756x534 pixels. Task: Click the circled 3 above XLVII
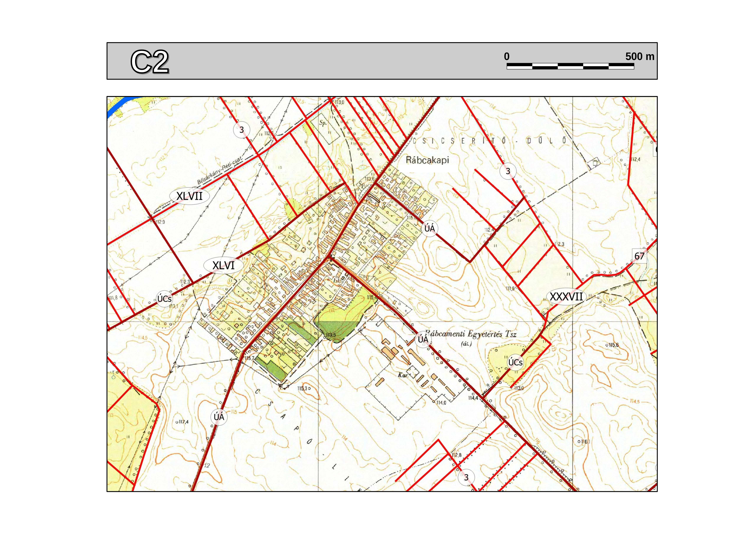(241, 130)
